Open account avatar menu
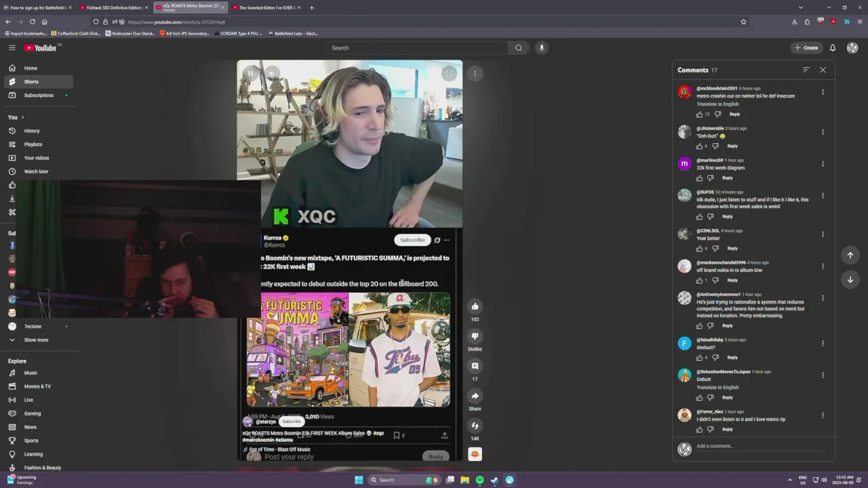Screen dimensions: 868x488 point(852,47)
